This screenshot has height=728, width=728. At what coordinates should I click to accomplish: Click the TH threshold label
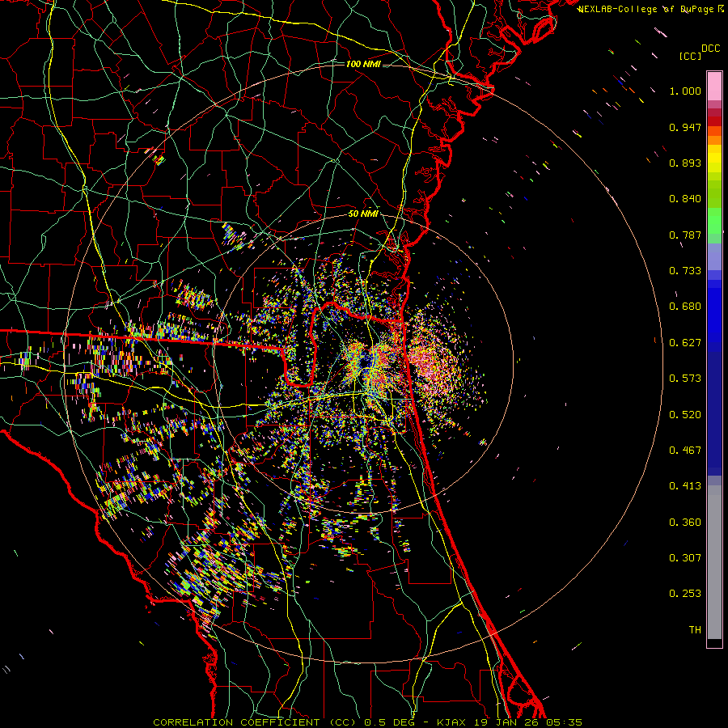point(695,630)
